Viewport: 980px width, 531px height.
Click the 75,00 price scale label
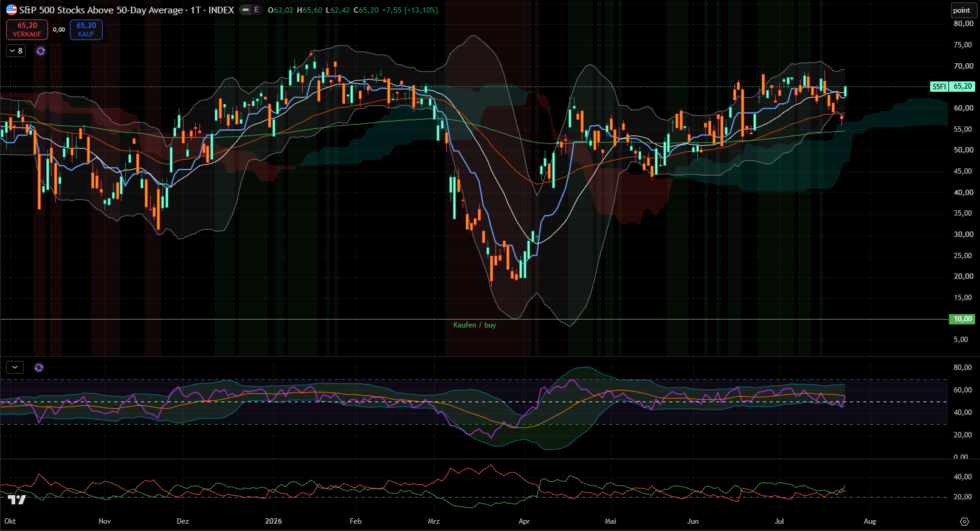tap(964, 45)
